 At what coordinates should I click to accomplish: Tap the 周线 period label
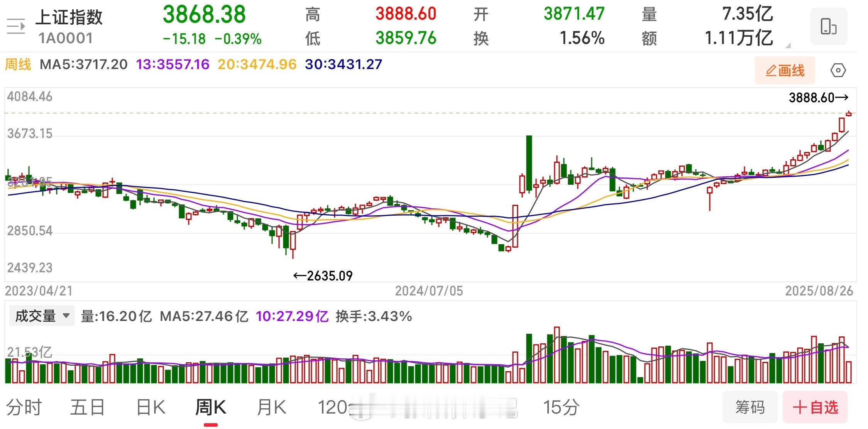pyautogui.click(x=18, y=64)
